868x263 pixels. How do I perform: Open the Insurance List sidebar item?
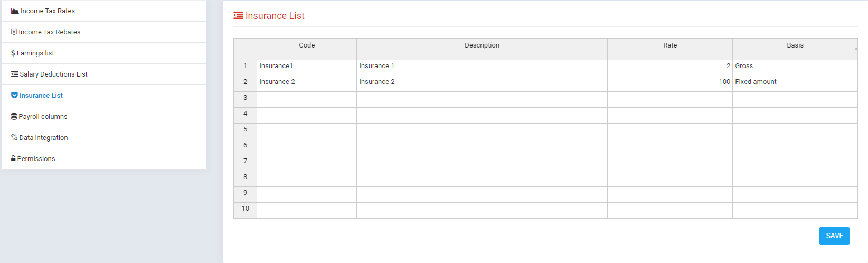click(x=41, y=96)
